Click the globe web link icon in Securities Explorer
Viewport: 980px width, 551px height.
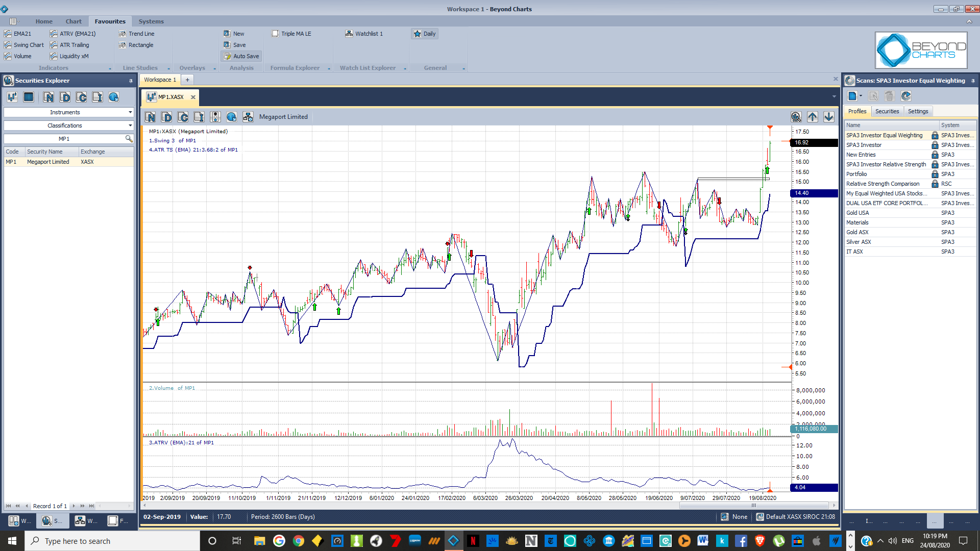click(x=114, y=97)
